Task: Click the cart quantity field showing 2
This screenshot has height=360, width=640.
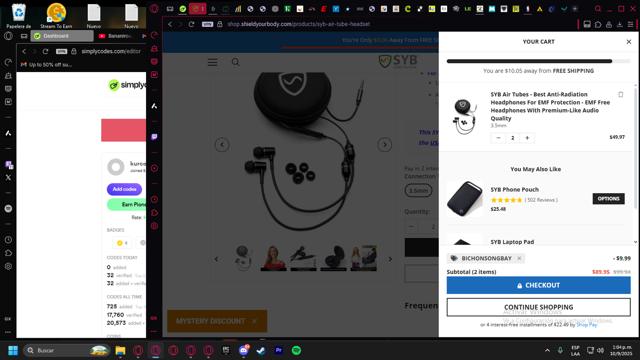Action: click(513, 138)
